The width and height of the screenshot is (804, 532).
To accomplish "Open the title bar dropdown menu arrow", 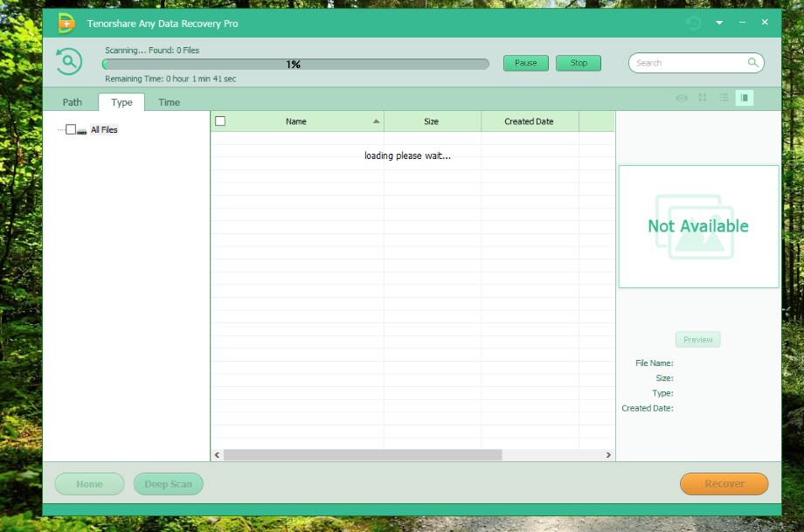I will [719, 24].
